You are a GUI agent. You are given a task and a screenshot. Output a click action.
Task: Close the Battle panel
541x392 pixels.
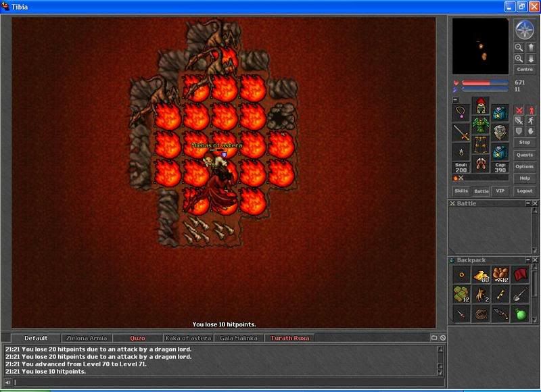(535, 203)
